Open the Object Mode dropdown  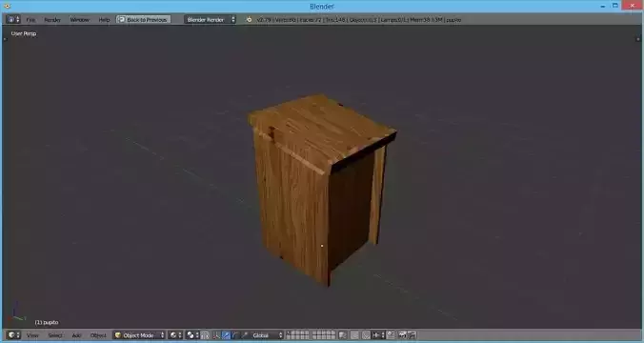coord(139,335)
